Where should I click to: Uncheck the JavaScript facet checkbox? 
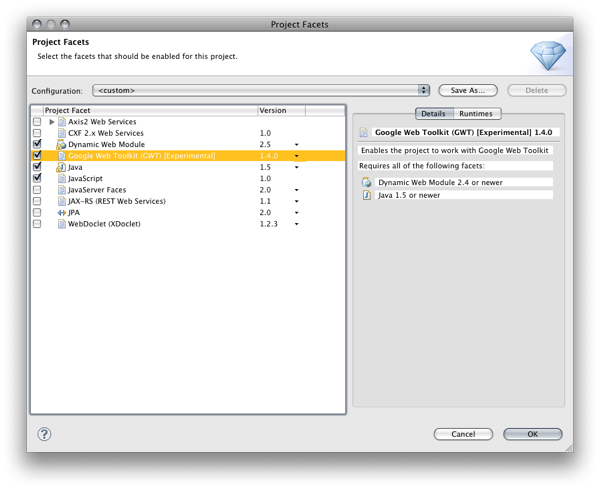[37, 178]
